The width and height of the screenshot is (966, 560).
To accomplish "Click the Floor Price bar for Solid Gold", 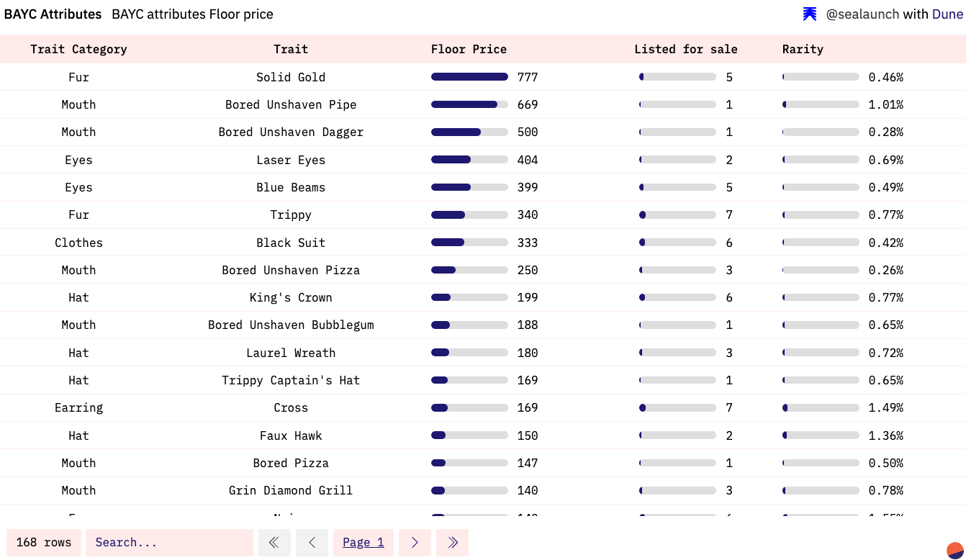I will (x=469, y=76).
